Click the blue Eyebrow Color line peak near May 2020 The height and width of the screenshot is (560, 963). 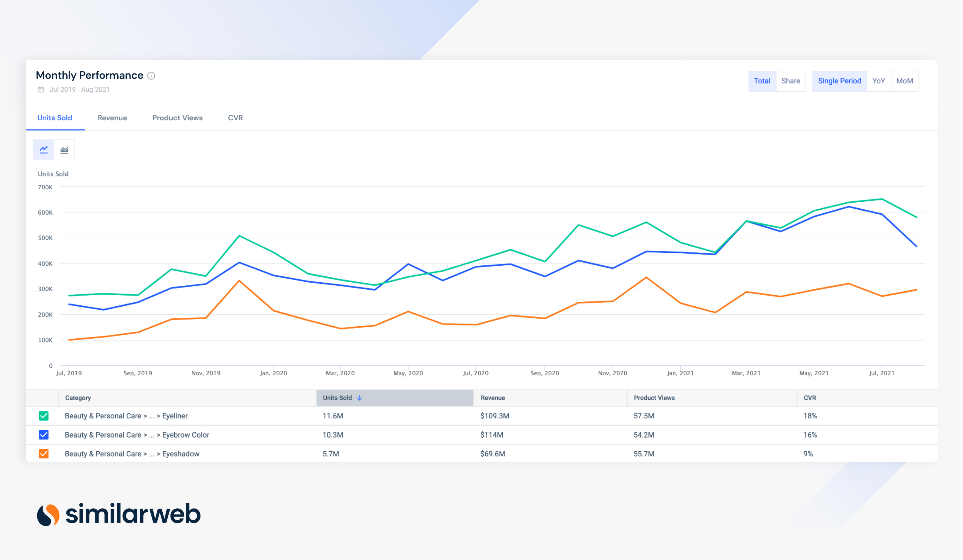pyautogui.click(x=408, y=264)
